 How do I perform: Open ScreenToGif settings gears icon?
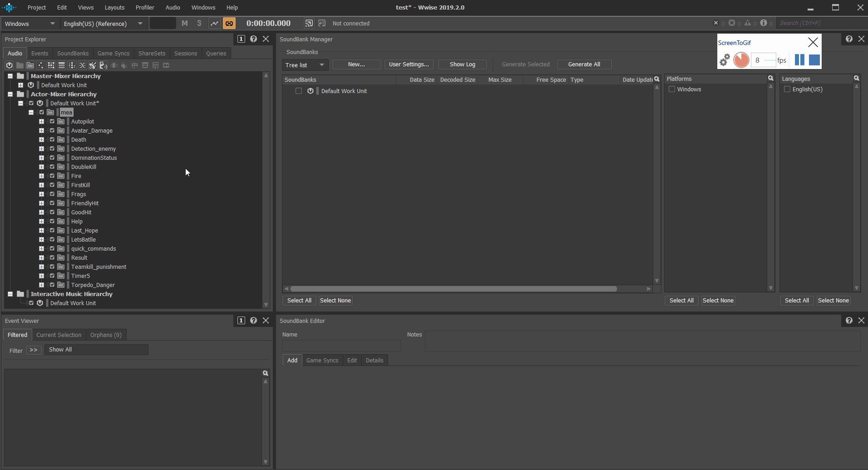725,60
